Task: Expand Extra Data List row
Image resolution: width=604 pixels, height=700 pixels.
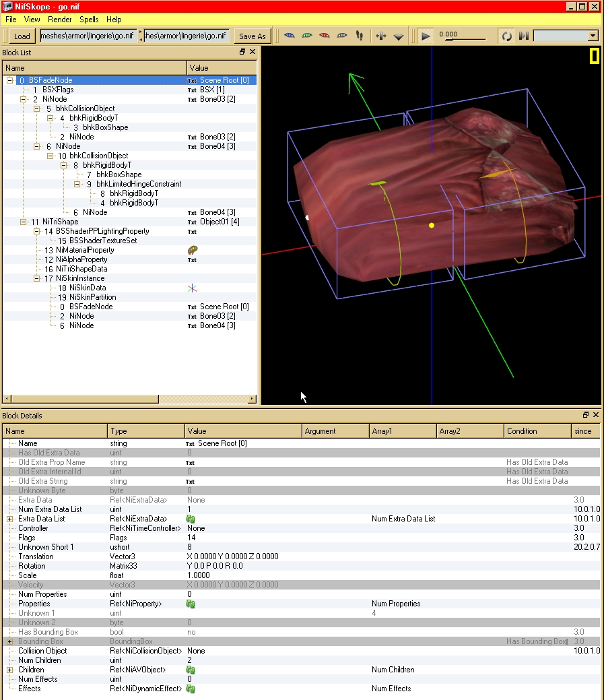Action: click(9, 519)
